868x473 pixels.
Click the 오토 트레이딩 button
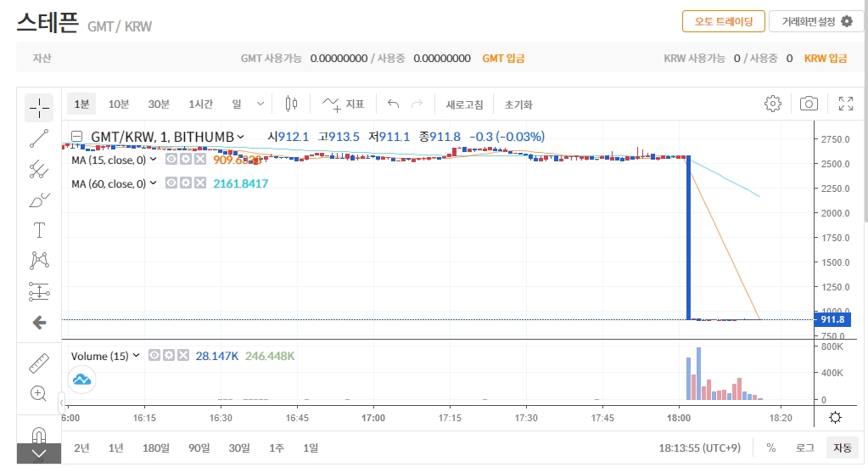(x=723, y=21)
